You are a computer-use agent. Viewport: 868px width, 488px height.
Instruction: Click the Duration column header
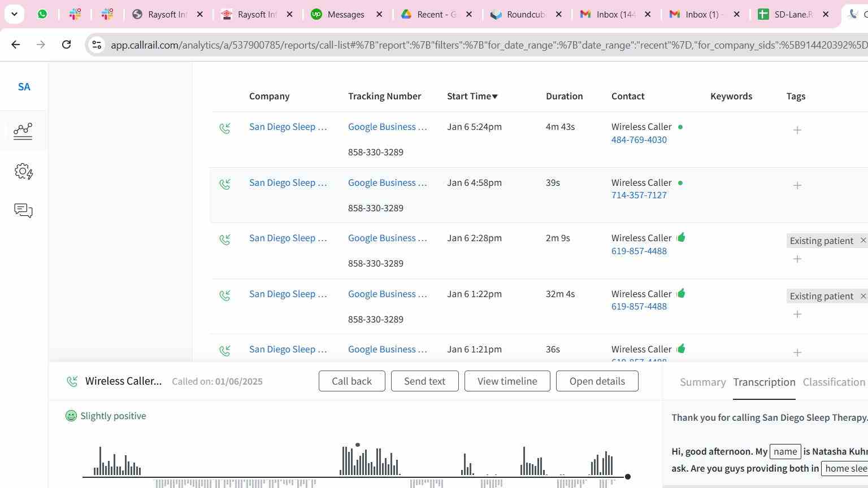click(564, 96)
